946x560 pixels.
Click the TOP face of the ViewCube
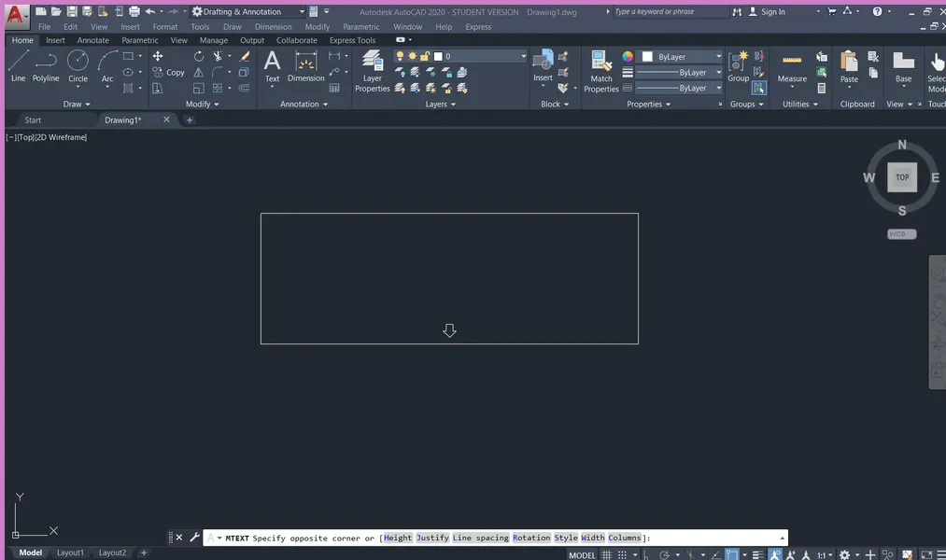coord(901,176)
